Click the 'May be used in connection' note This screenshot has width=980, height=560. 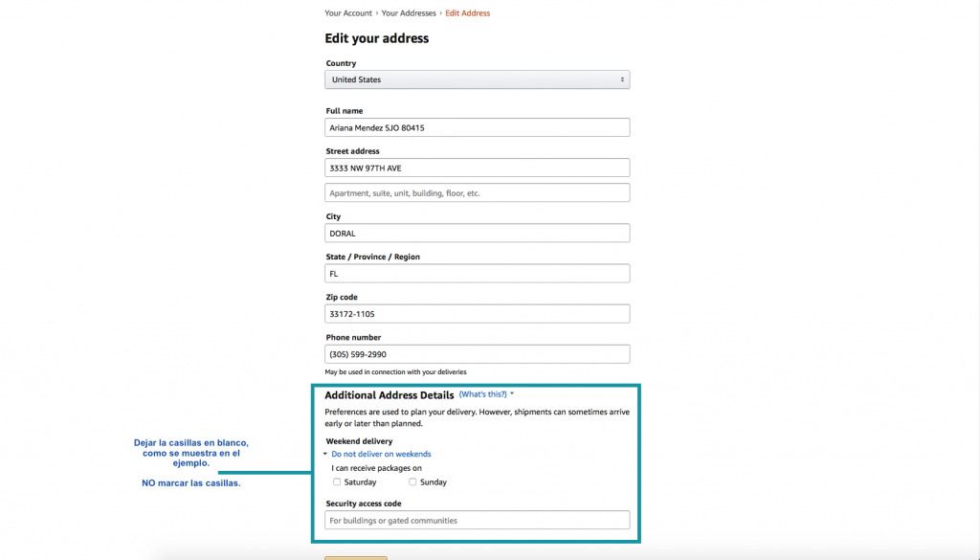(x=395, y=371)
